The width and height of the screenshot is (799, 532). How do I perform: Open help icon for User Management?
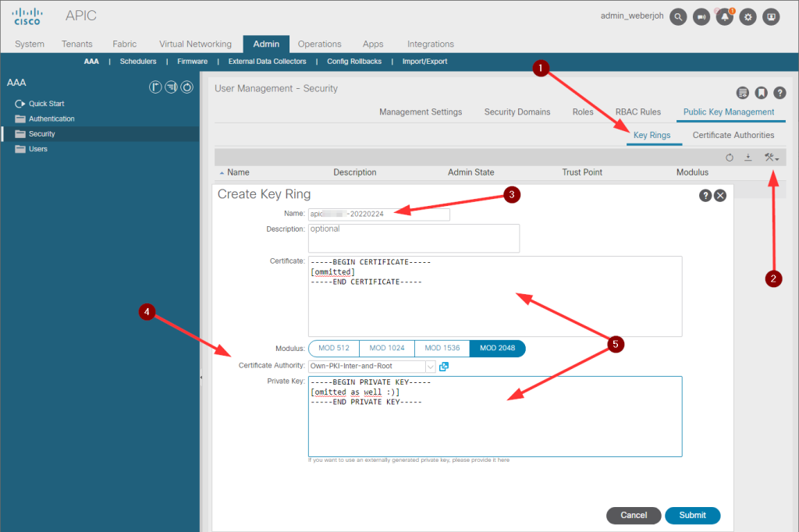coord(779,93)
